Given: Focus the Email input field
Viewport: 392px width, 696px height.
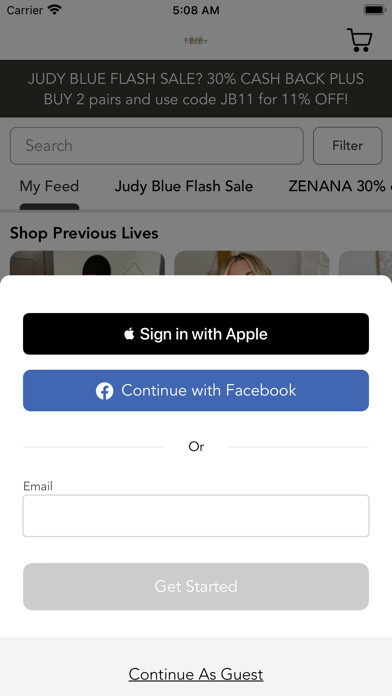Looking at the screenshot, I should click(x=196, y=516).
